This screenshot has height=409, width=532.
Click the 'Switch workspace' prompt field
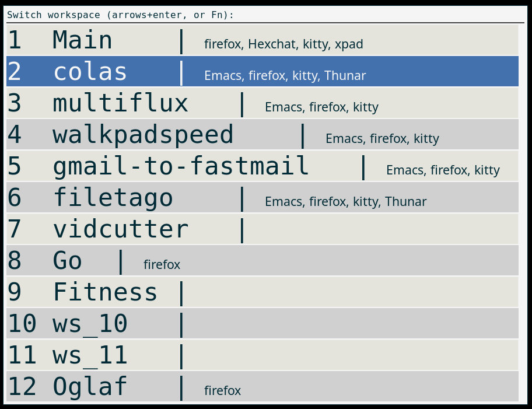(265, 15)
